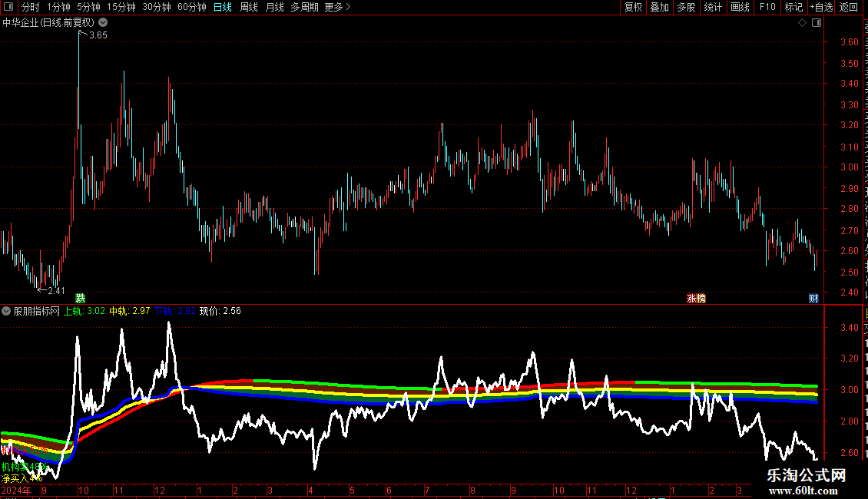Click the 复权 adjustment button
868x499 pixels.
633,7
